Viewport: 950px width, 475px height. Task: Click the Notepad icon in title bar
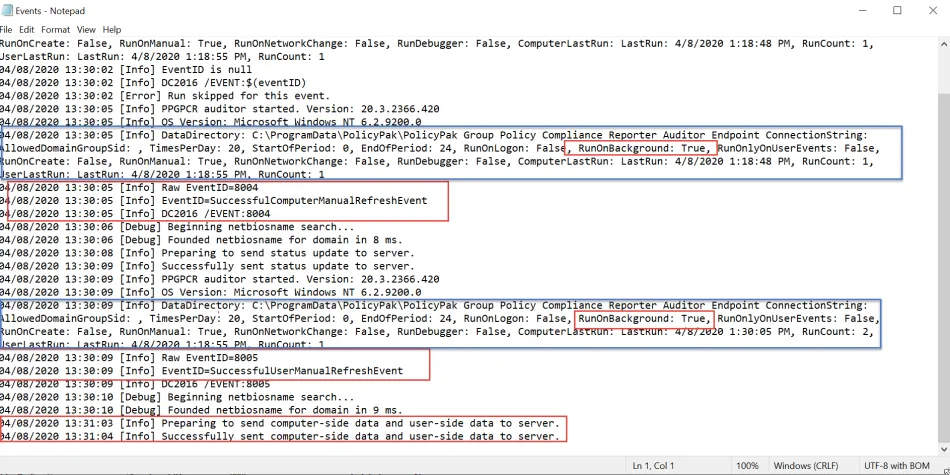(x=7, y=11)
